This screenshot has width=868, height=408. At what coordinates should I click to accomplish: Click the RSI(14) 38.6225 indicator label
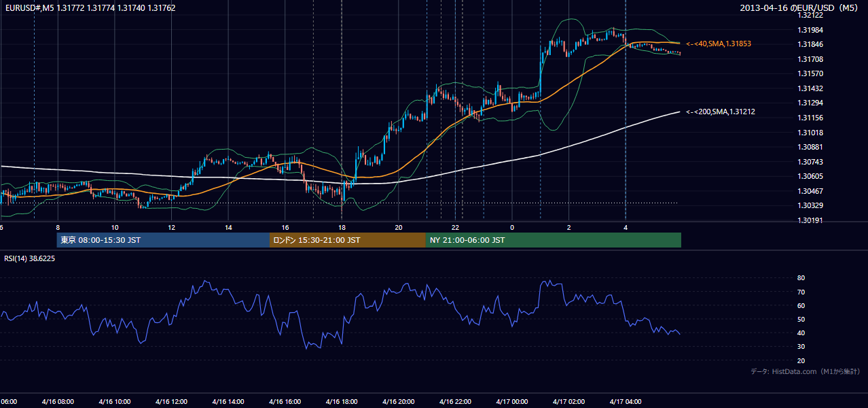click(30, 259)
